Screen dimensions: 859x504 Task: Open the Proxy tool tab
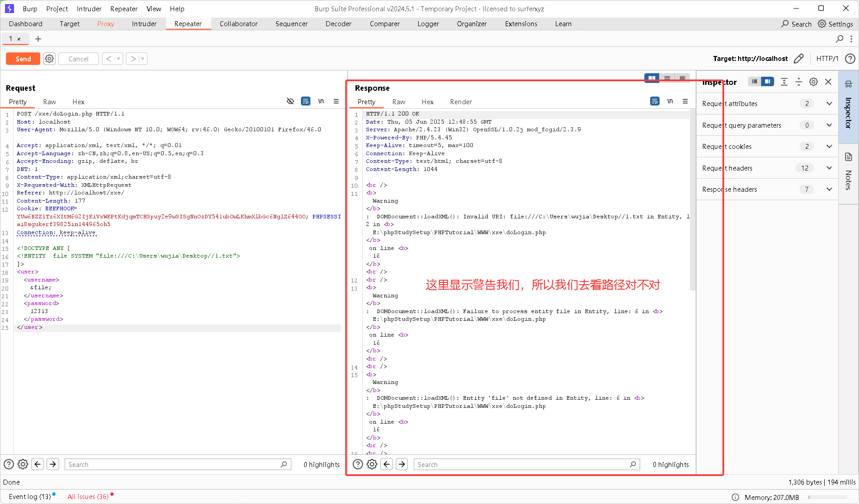106,24
